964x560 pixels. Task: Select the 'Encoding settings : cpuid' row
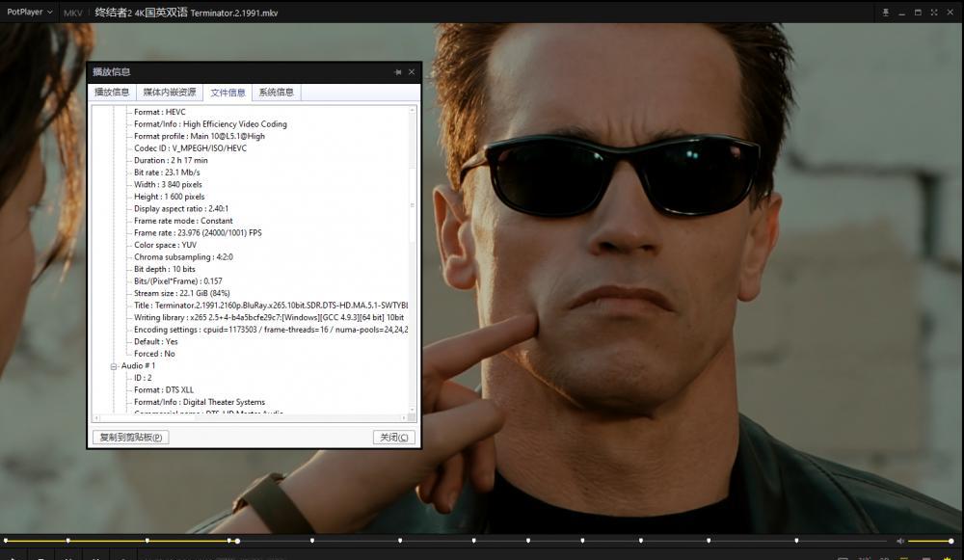(271, 330)
